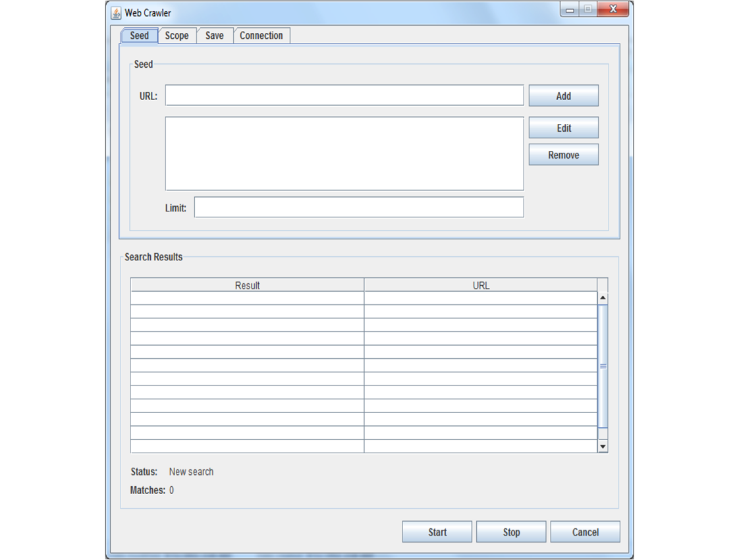Image resolution: width=739 pixels, height=560 pixels.
Task: Click the Java icon in title bar
Action: coord(117,13)
